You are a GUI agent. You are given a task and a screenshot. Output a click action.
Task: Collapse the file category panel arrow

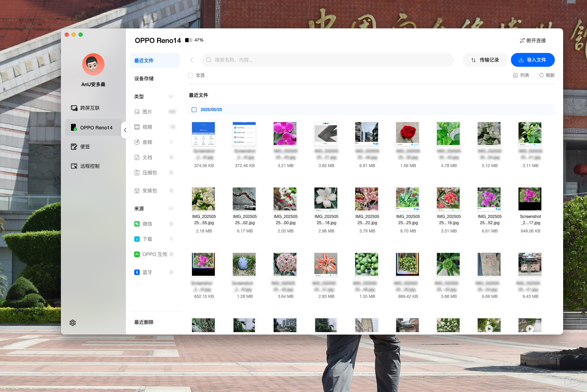tap(125, 130)
